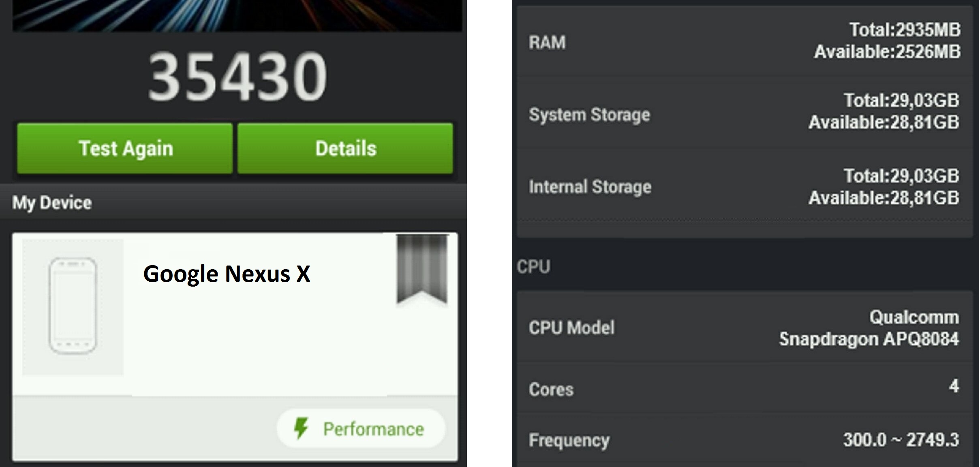Click the banner image above the score
The image size is (980, 467).
tap(238, 15)
